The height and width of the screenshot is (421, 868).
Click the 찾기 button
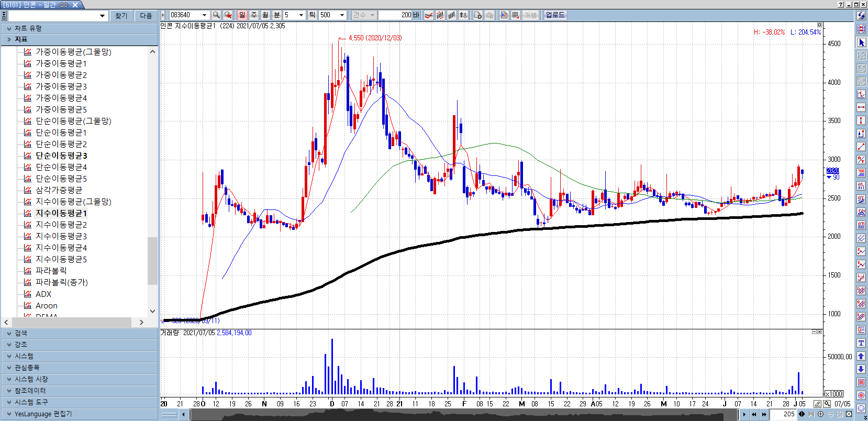pos(121,16)
